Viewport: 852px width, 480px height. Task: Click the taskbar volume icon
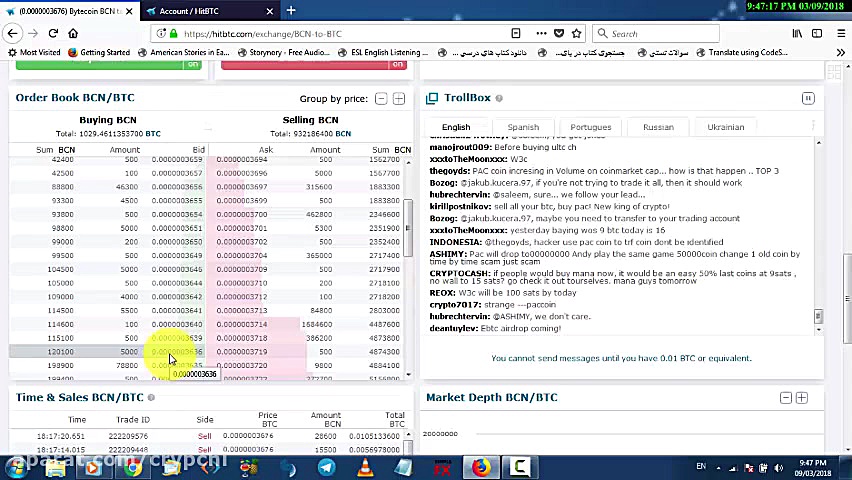(779, 467)
